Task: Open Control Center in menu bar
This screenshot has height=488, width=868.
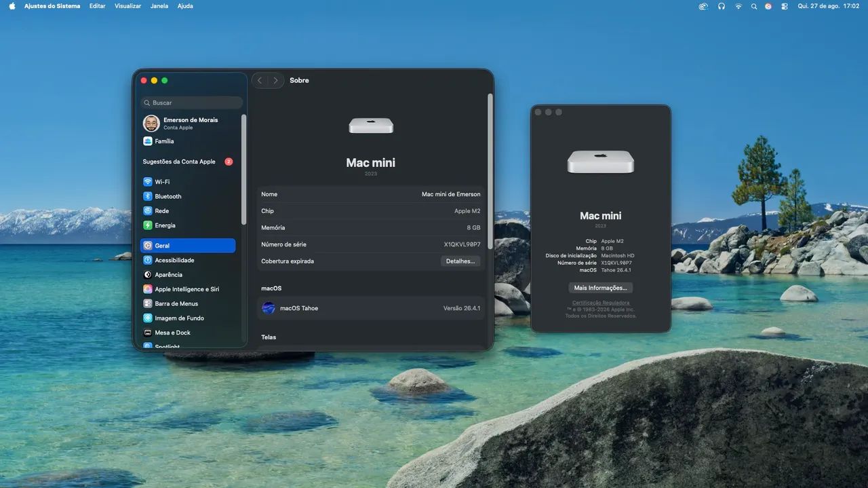Action: [x=785, y=6]
